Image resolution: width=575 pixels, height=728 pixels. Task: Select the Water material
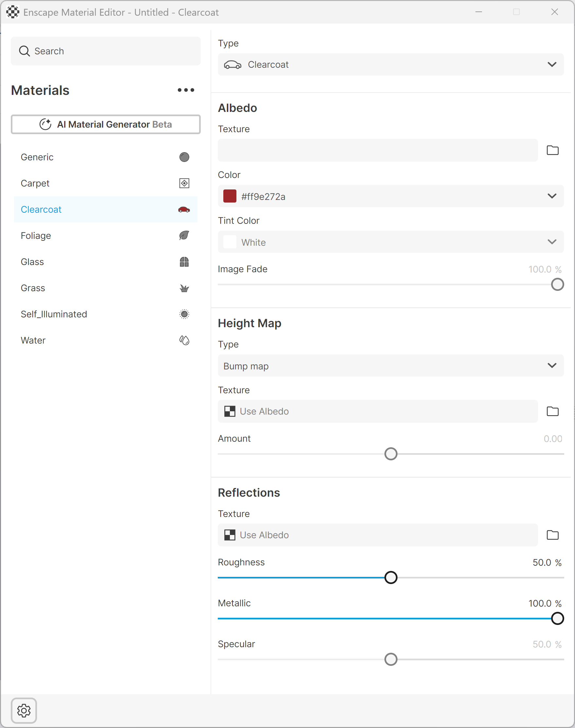point(105,341)
